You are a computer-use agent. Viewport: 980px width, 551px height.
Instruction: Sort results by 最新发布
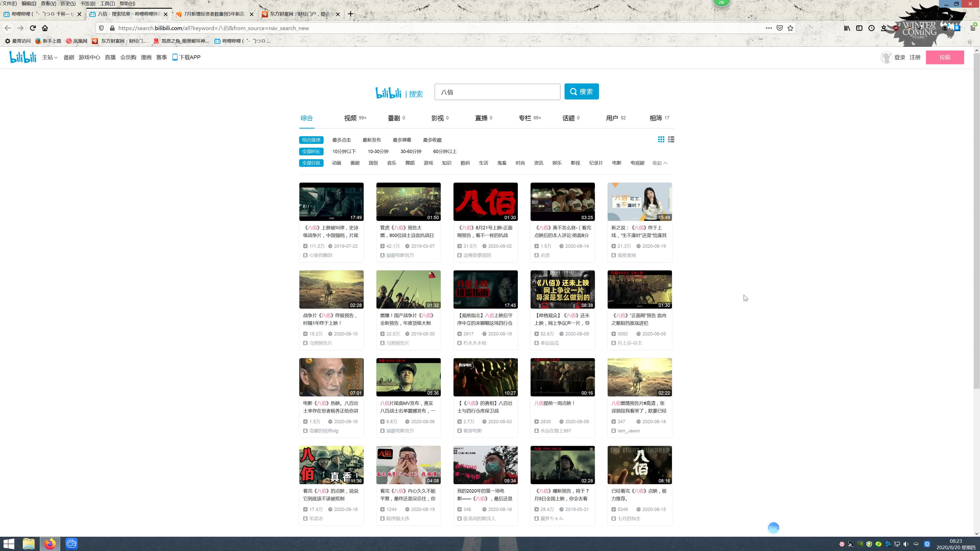tap(372, 140)
